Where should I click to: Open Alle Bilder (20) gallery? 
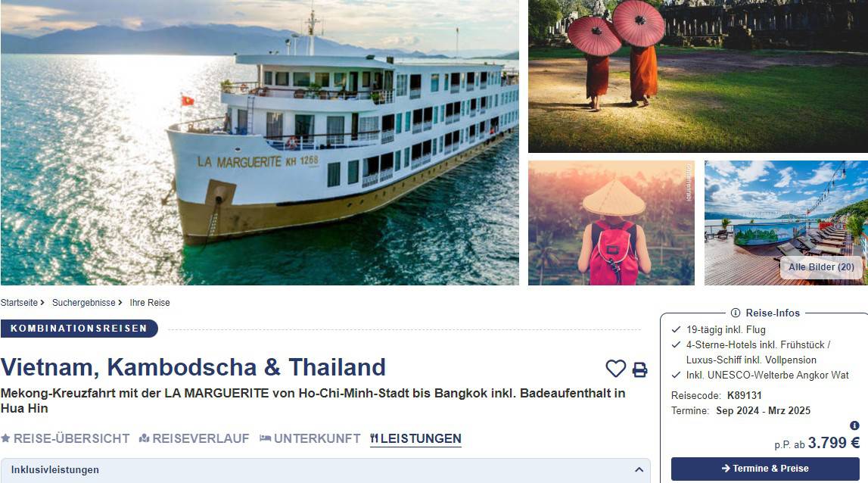point(821,267)
